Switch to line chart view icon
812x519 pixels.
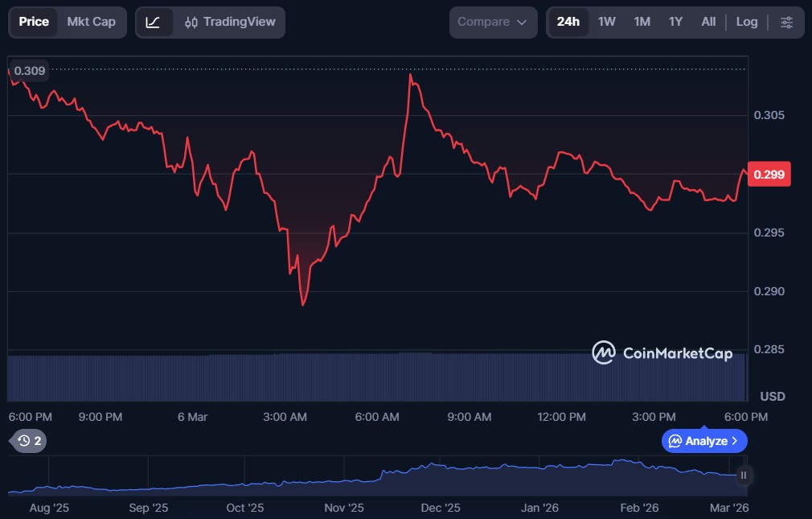(153, 22)
